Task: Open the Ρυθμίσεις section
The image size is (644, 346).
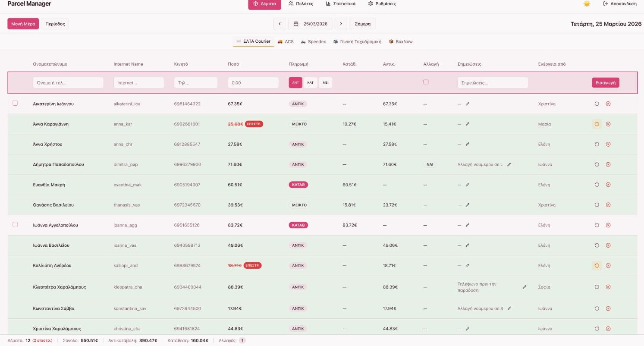Action: [x=382, y=4]
